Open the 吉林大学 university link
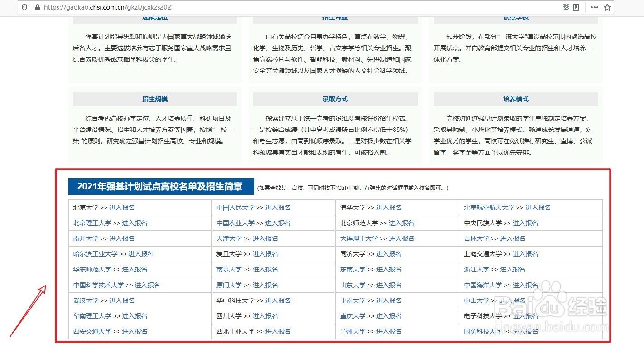Image resolution: width=644 pixels, height=349 pixels. (x=476, y=238)
